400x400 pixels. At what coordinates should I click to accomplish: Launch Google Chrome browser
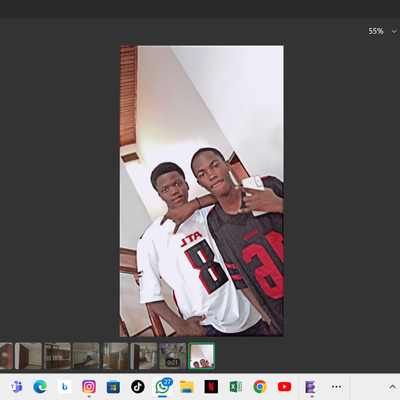pyautogui.click(x=260, y=387)
